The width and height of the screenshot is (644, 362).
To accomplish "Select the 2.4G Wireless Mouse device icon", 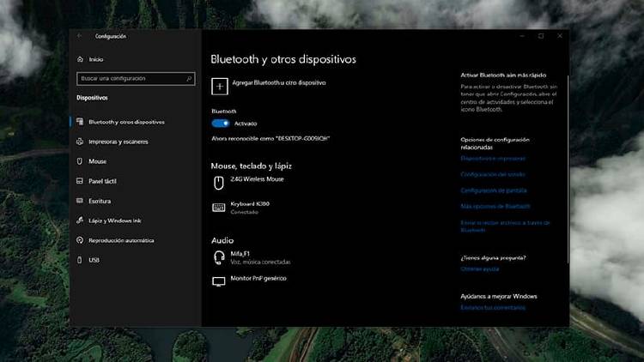I will coord(218,181).
